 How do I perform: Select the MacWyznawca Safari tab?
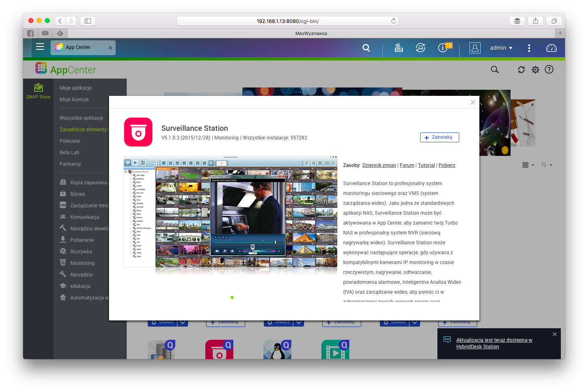click(x=311, y=33)
